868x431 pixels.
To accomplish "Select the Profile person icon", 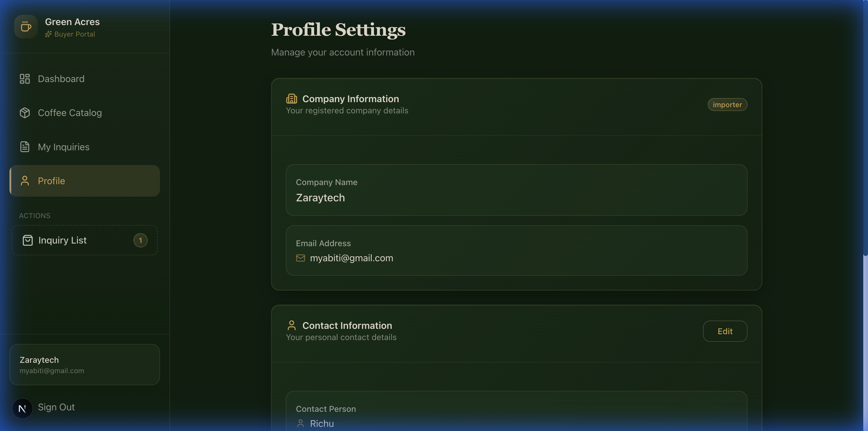I will (x=24, y=181).
